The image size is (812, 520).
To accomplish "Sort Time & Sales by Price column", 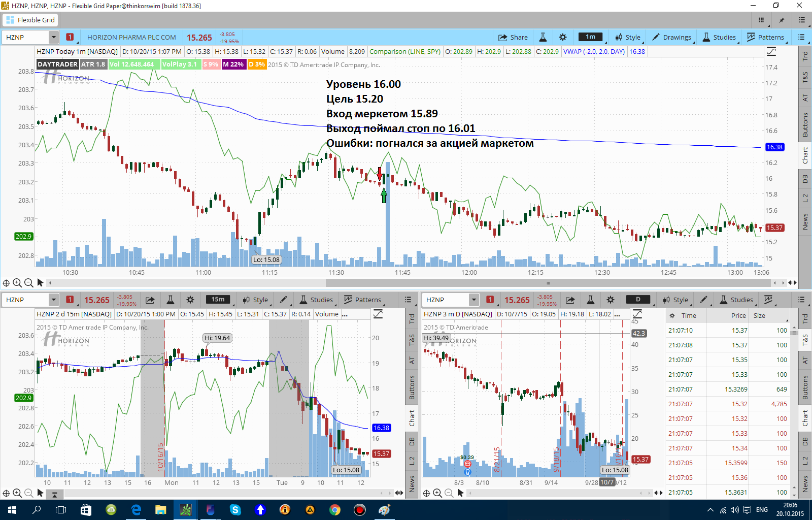I will tap(738, 315).
